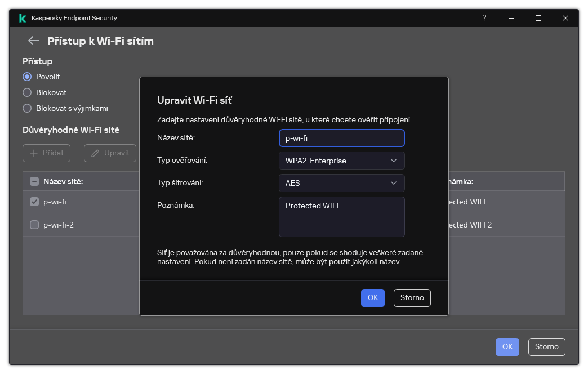Minimize the Kaspersky window
588x374 pixels.
tap(511, 18)
